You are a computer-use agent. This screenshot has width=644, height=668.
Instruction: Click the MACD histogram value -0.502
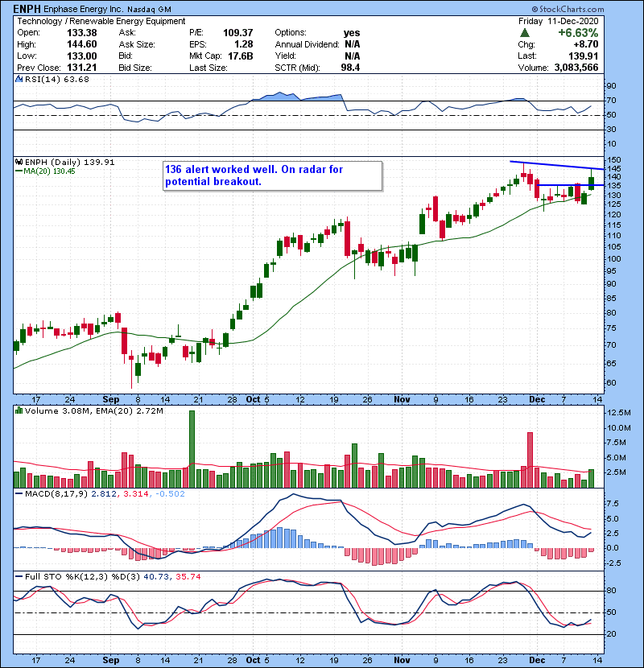pyautogui.click(x=170, y=494)
